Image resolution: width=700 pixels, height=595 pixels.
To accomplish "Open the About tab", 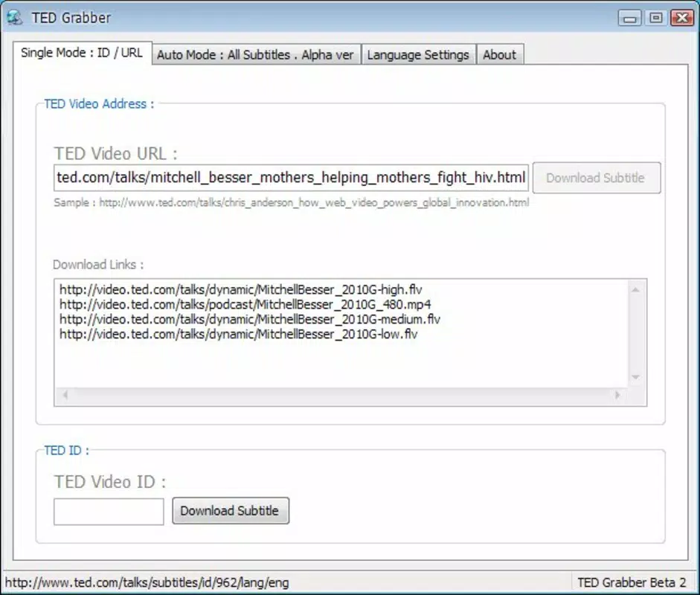I will tap(500, 55).
